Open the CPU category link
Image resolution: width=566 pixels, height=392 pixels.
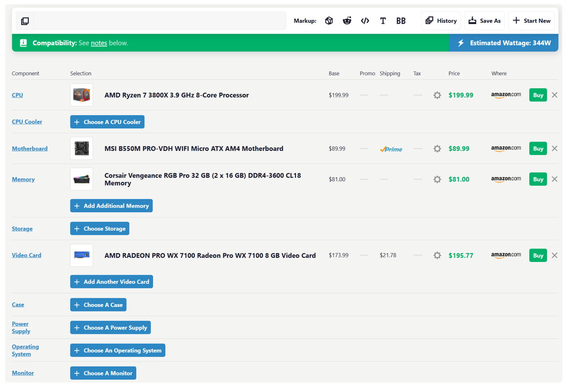[x=17, y=95]
